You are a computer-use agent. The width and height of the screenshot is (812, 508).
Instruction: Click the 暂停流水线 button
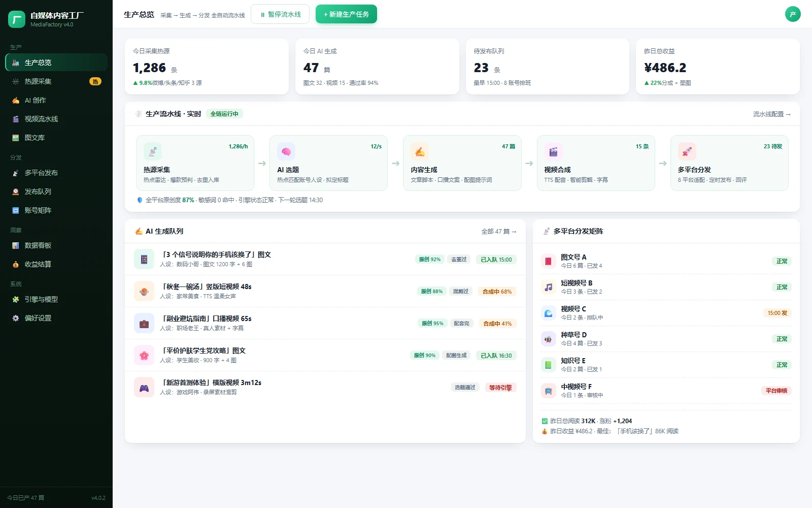coord(280,14)
